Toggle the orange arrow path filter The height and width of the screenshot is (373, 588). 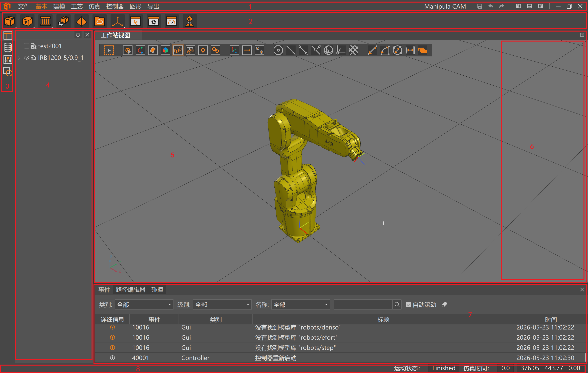247,50
